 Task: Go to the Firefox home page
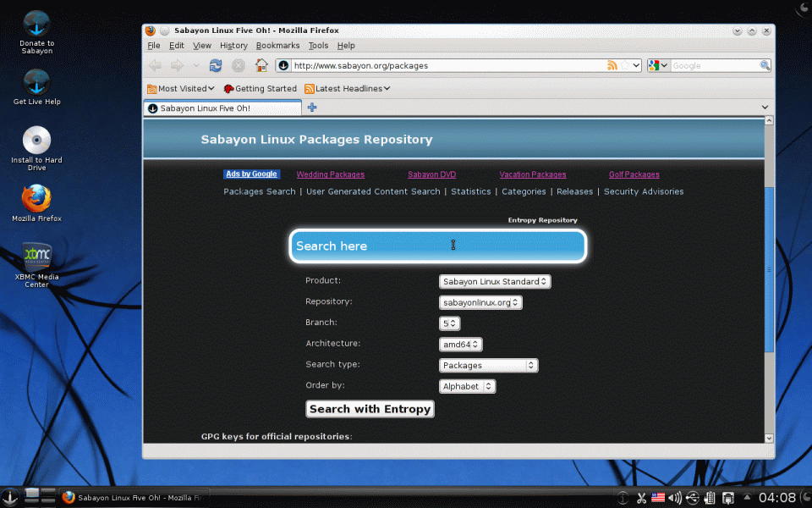click(261, 65)
